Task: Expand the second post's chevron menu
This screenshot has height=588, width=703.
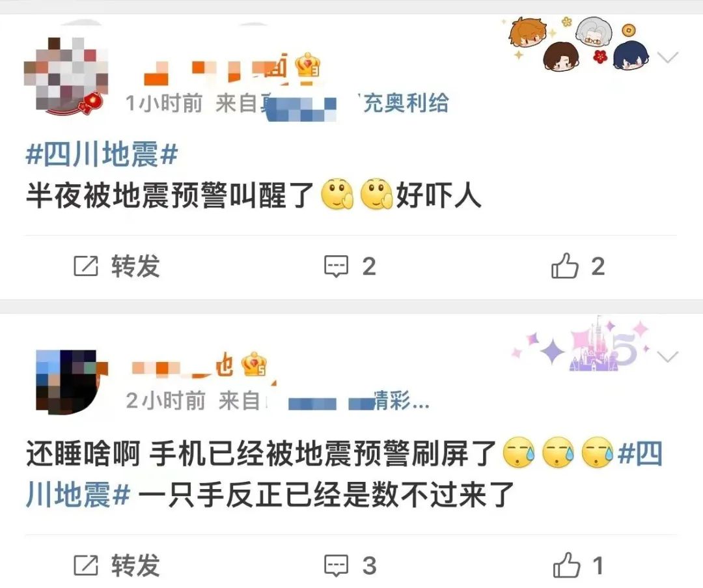Action: click(667, 357)
